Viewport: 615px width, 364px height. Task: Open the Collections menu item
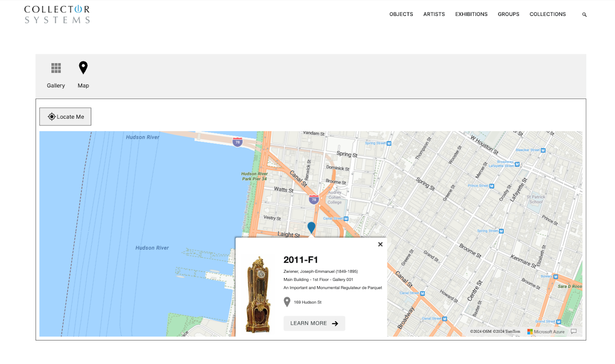click(547, 14)
